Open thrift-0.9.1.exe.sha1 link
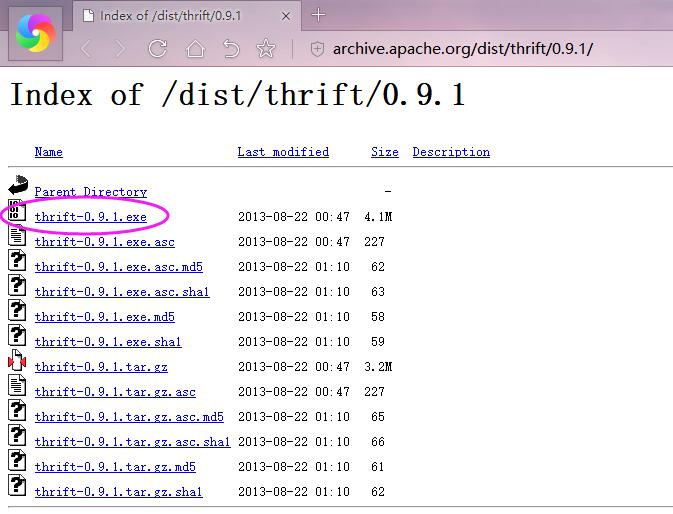Viewport: 673px width, 514px height. (108, 342)
